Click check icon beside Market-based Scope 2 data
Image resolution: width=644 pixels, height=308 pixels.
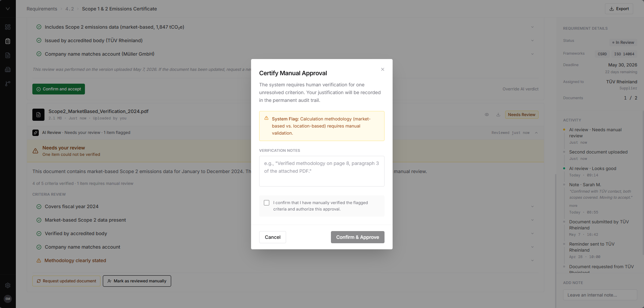pos(39,220)
